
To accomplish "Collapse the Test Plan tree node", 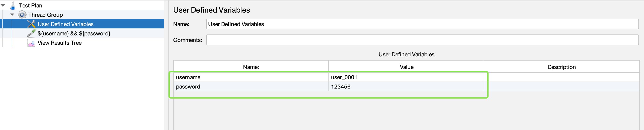I will pyautogui.click(x=3, y=5).
